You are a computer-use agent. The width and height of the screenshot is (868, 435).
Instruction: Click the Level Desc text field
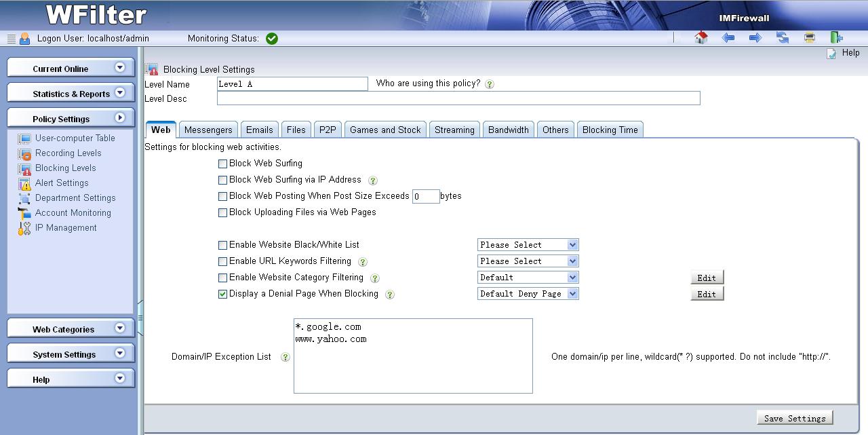(x=458, y=98)
